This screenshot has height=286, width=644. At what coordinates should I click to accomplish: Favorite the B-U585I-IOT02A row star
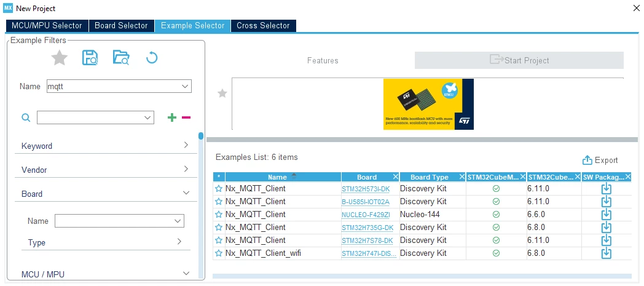click(219, 202)
